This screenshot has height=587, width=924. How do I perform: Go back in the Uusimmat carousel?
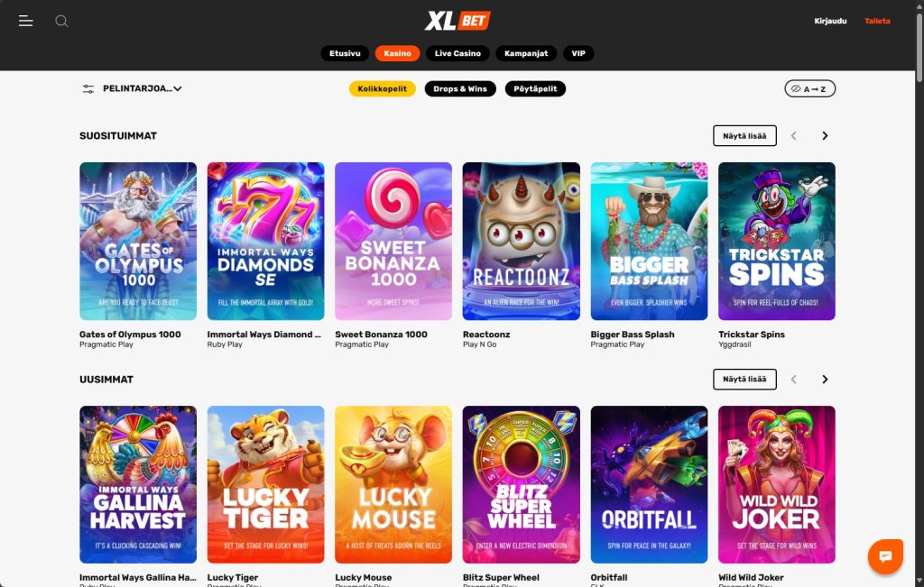[x=794, y=380]
